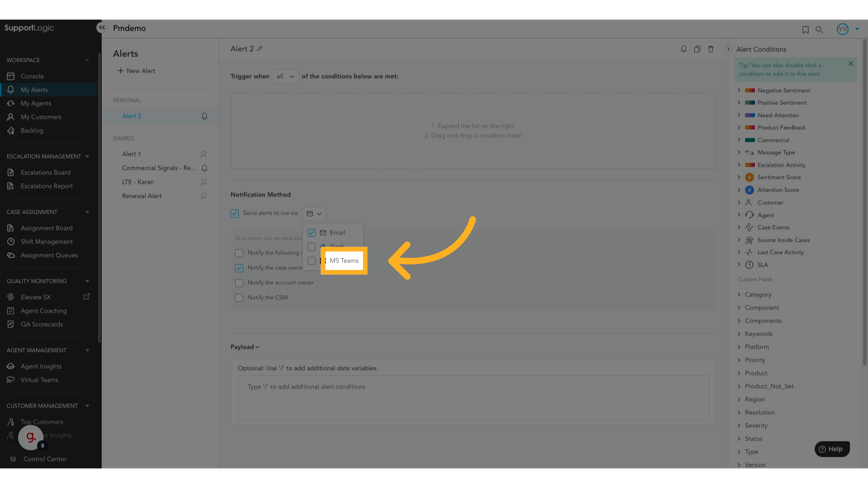Image resolution: width=868 pixels, height=488 pixels.
Task: Click the New Alert button
Action: (137, 71)
